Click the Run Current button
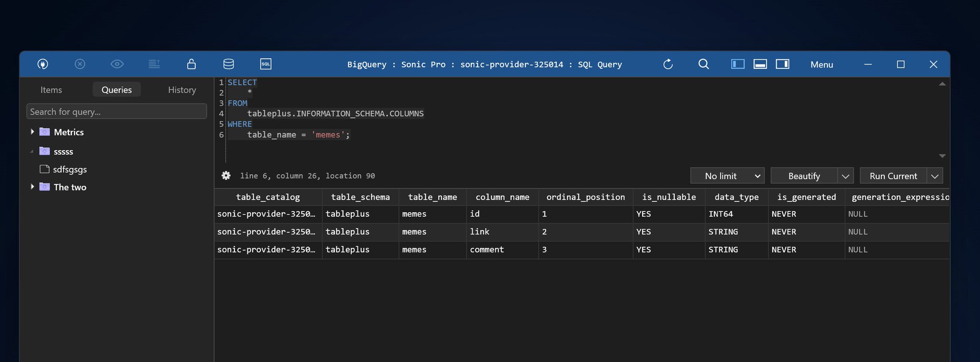The height and width of the screenshot is (362, 980). tap(893, 176)
